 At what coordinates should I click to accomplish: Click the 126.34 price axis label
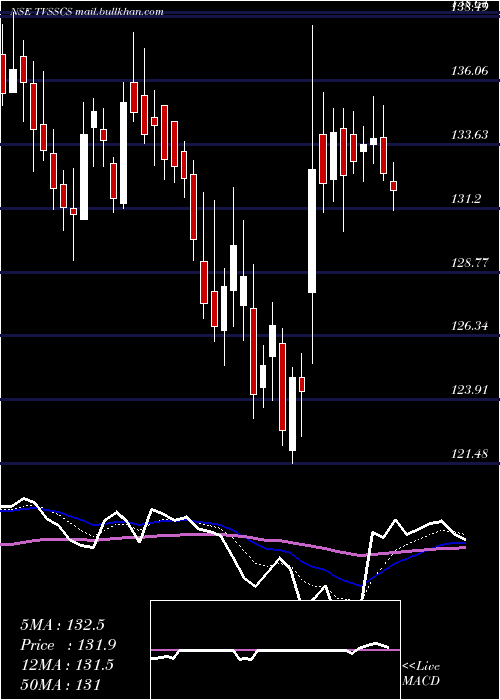click(470, 326)
